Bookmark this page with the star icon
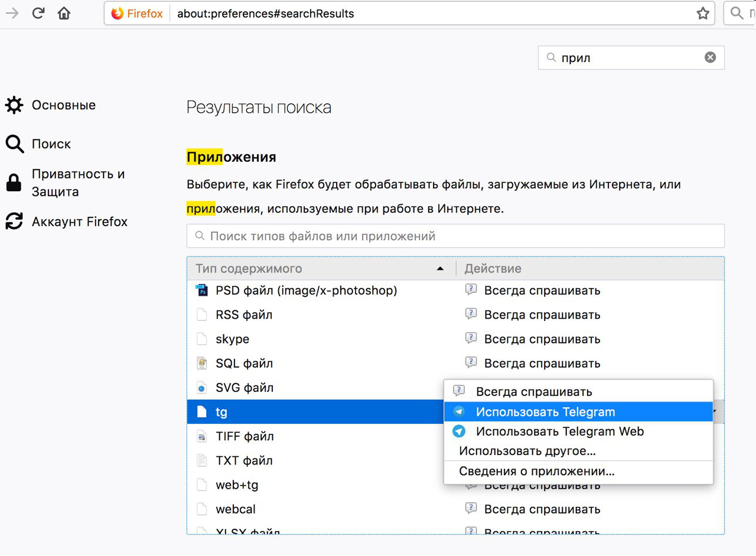 click(x=702, y=13)
